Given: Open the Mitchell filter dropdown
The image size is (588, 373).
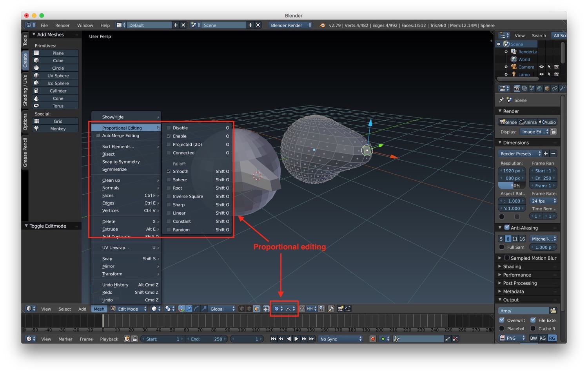Looking at the screenshot, I should [x=543, y=239].
